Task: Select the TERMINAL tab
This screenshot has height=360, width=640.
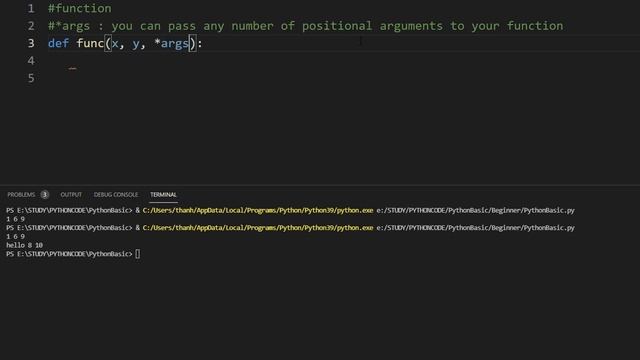Action: (163, 195)
